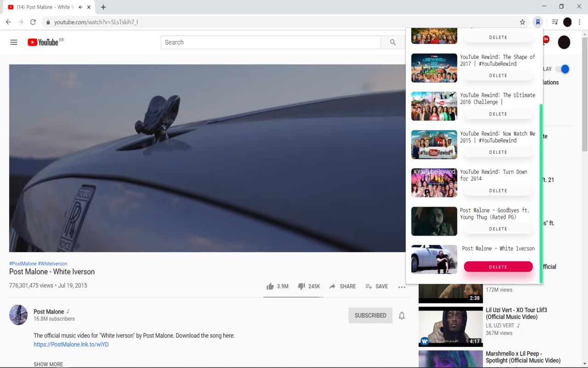Open the Post Malone channel avatar
This screenshot has width=588, height=368.
(x=18, y=315)
